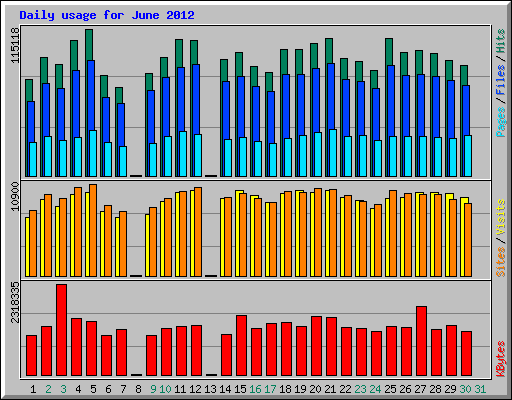The height and width of the screenshot is (400, 512).
Task: Click the 'Hits' legend label
Action: tap(501, 42)
